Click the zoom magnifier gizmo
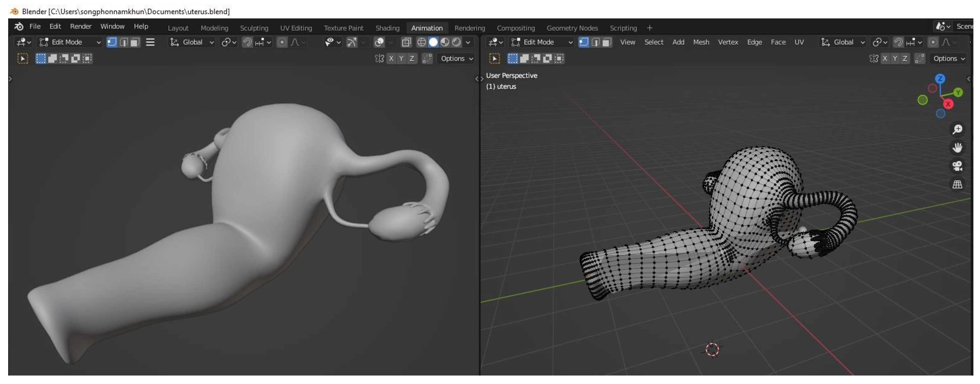The image size is (980, 384). click(957, 130)
